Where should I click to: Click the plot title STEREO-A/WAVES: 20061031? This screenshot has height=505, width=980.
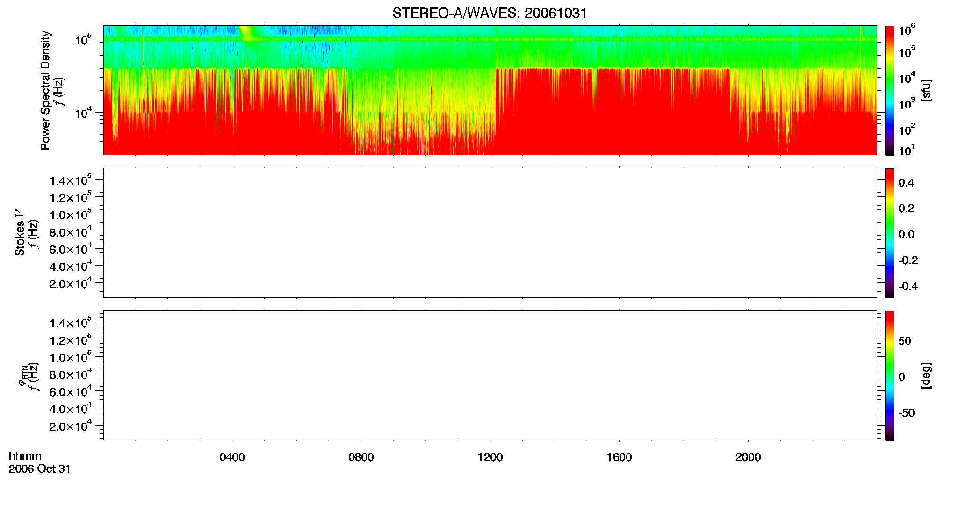490,13
